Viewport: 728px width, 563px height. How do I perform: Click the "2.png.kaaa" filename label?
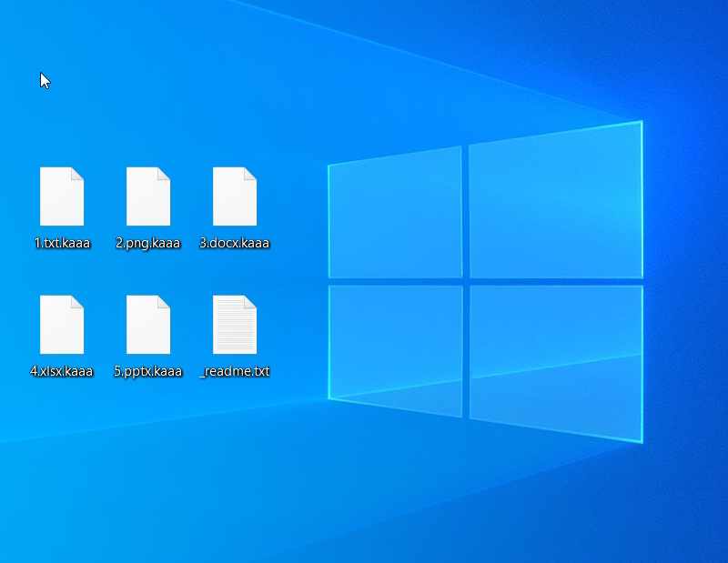click(148, 243)
